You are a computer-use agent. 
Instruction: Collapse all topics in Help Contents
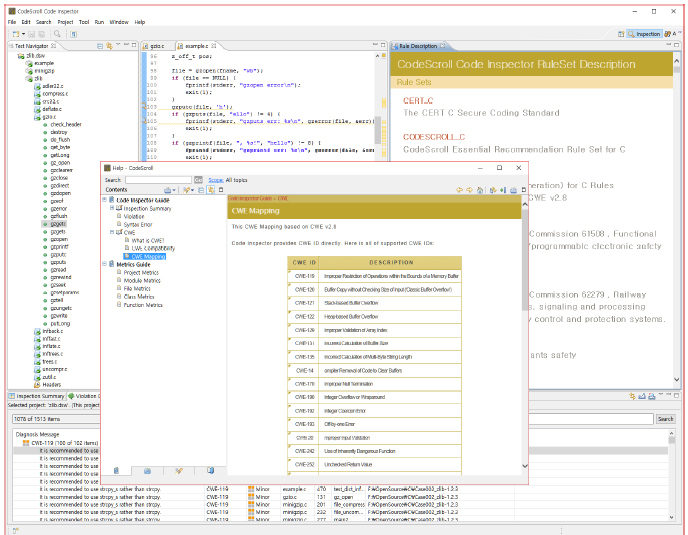(201, 190)
